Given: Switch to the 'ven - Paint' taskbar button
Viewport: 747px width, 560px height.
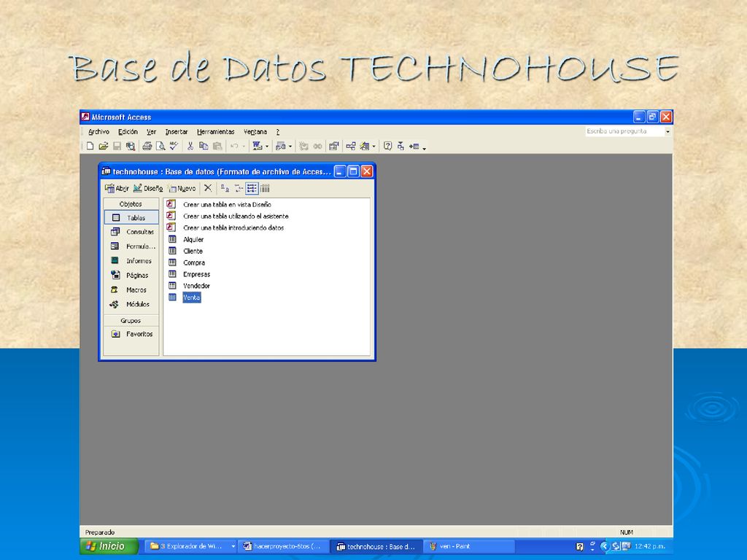Looking at the screenshot, I should coord(470,546).
